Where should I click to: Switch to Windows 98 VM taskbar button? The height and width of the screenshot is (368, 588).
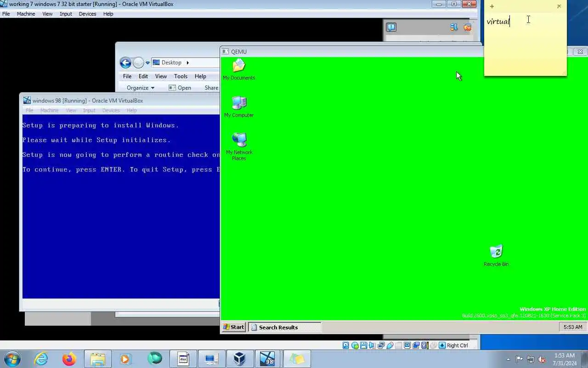[x=268, y=359]
